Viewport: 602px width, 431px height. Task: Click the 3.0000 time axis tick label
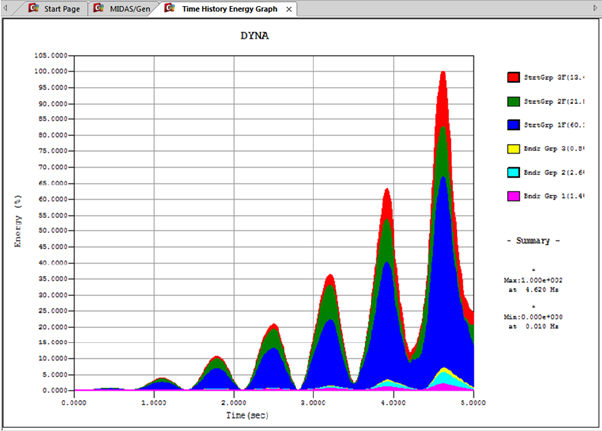[x=313, y=403]
